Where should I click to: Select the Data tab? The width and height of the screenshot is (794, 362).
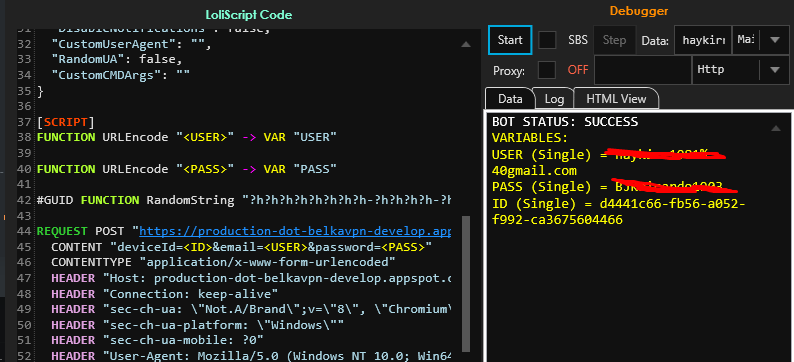(x=510, y=99)
